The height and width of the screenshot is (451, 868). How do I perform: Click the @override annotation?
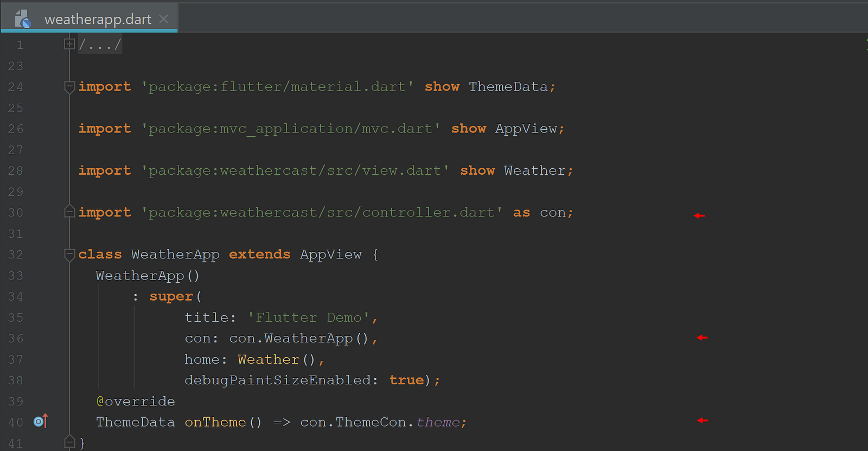(136, 401)
